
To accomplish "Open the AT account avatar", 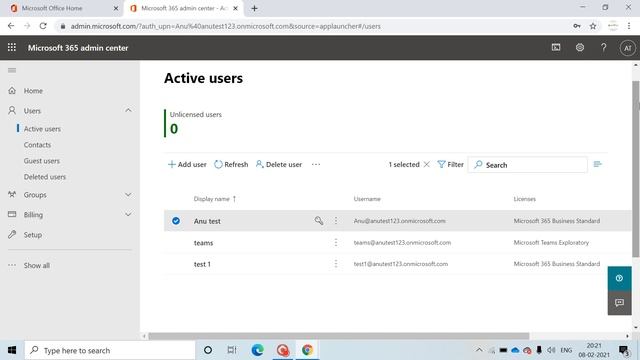I will [x=627, y=48].
